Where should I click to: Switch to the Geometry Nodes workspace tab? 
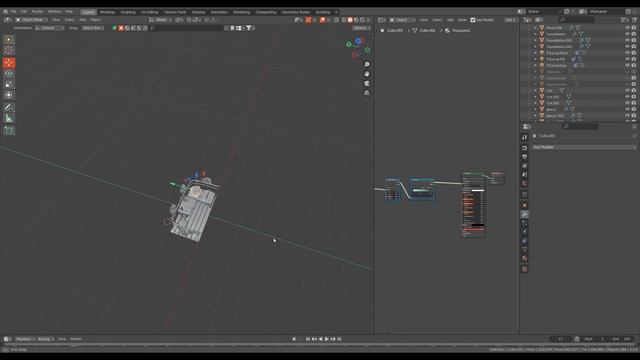(x=296, y=12)
